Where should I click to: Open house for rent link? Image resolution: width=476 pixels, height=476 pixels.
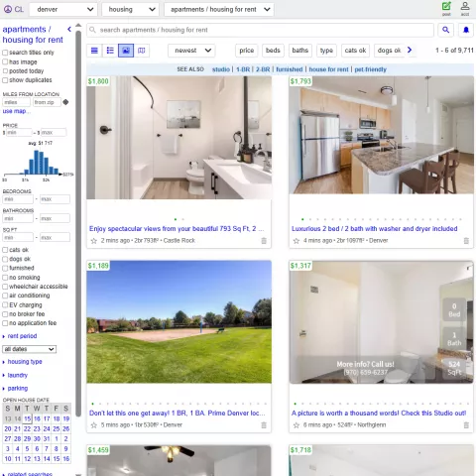(x=329, y=69)
